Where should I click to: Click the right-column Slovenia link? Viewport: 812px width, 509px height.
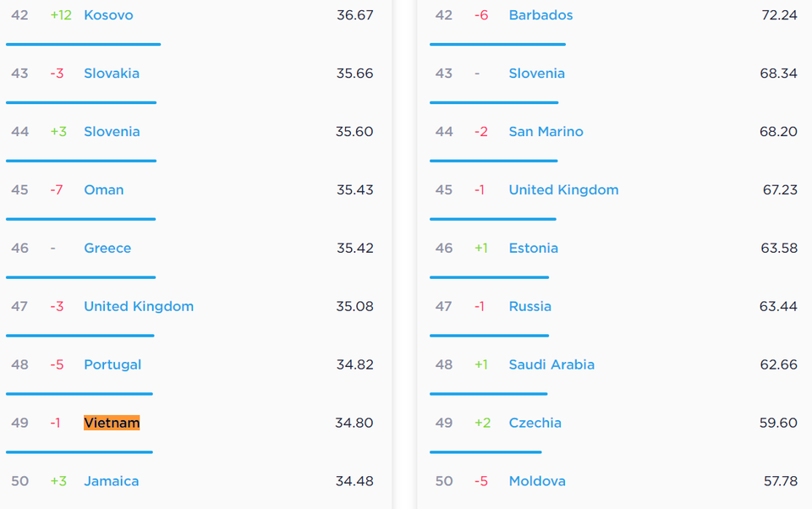pos(536,73)
